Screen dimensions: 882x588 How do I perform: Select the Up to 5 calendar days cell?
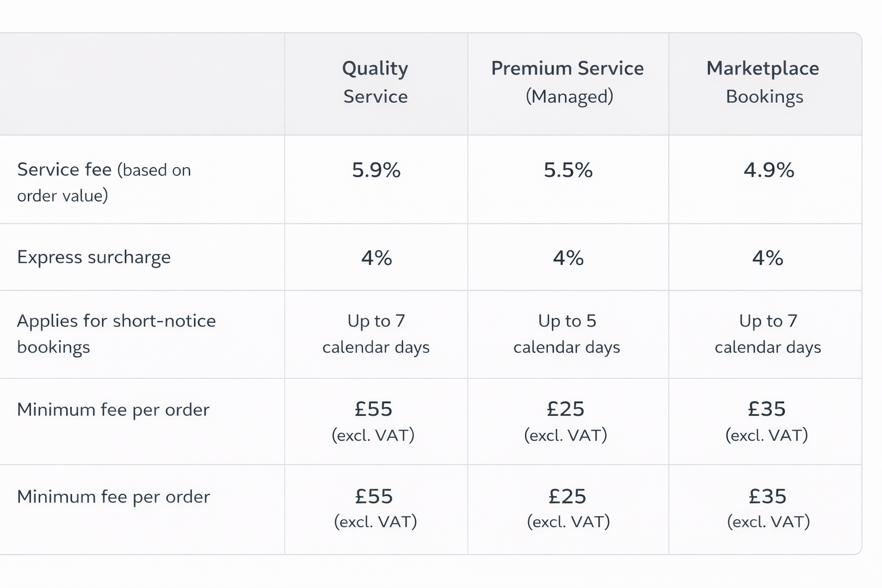tap(567, 334)
